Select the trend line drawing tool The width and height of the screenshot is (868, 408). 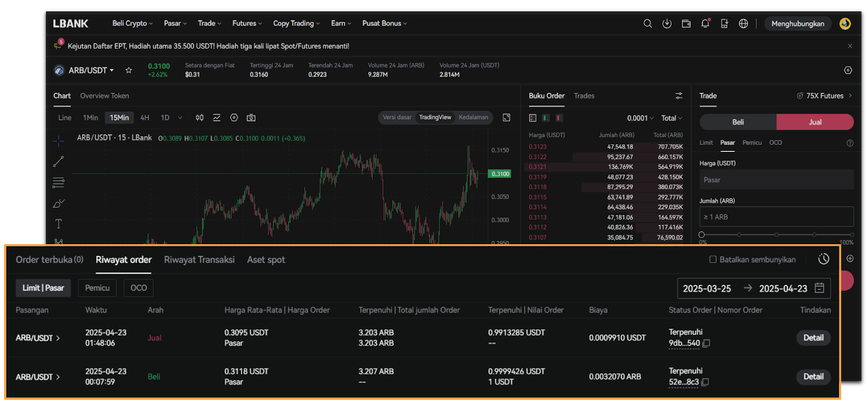coord(59,162)
